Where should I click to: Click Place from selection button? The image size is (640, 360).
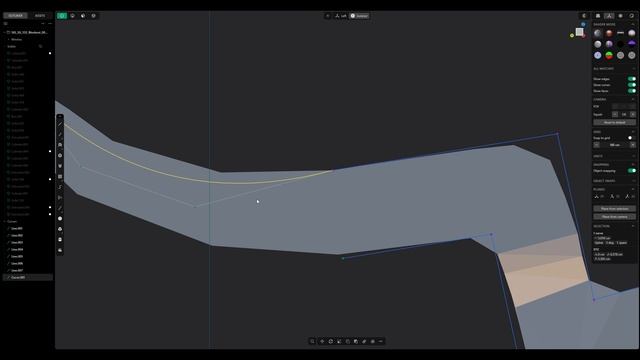pyautogui.click(x=614, y=209)
